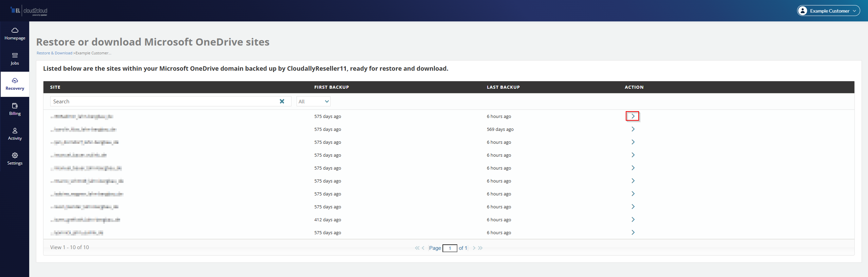Jump to the first page
Screen dimensions: 868x277
pos(417,248)
